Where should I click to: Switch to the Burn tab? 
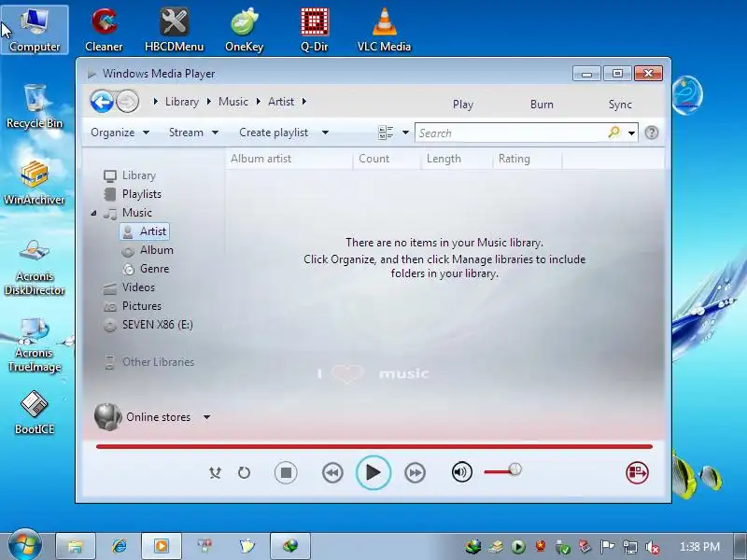pos(542,105)
